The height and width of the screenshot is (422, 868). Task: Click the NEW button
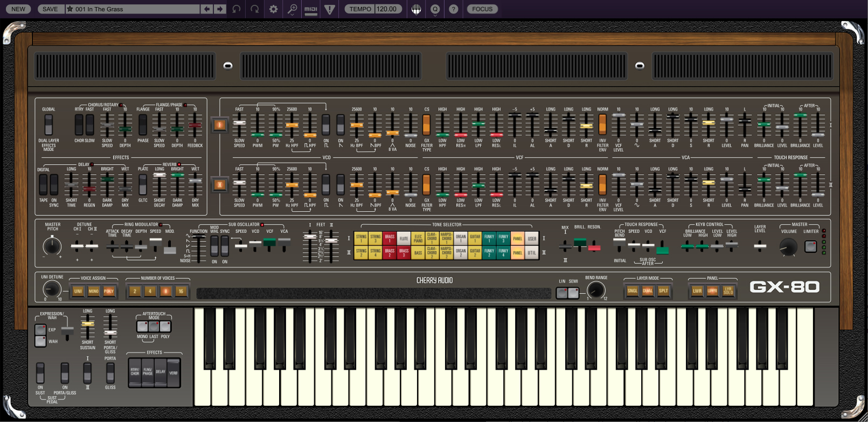click(x=18, y=9)
